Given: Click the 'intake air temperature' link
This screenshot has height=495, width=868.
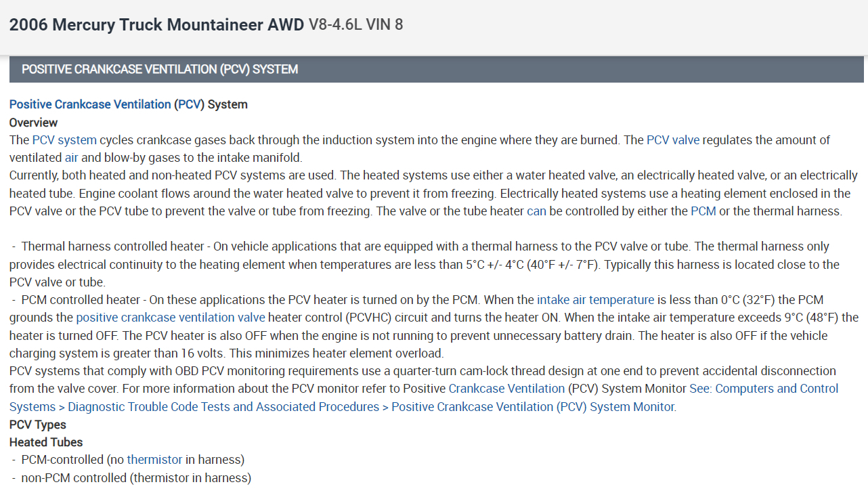Looking at the screenshot, I should click(596, 299).
